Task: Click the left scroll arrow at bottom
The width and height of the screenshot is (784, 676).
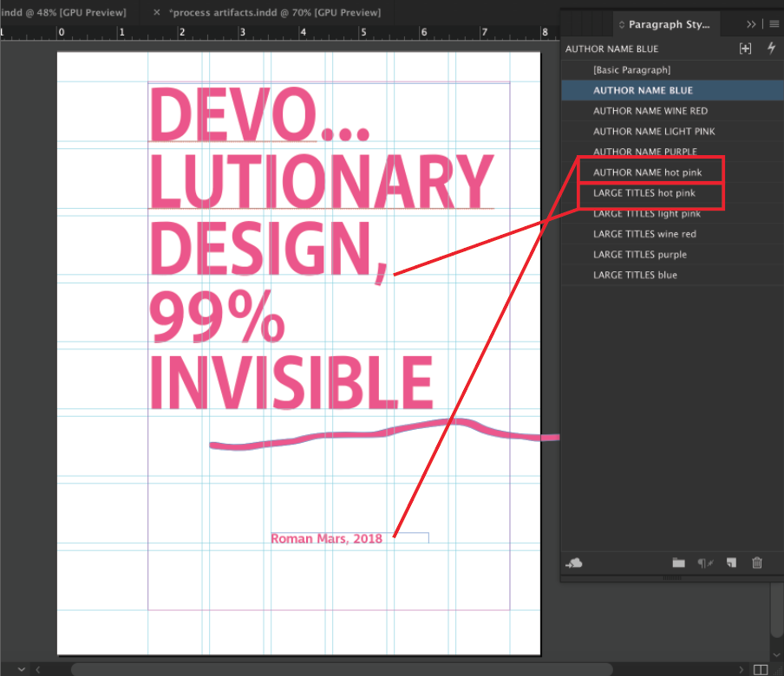Action: pos(37,670)
